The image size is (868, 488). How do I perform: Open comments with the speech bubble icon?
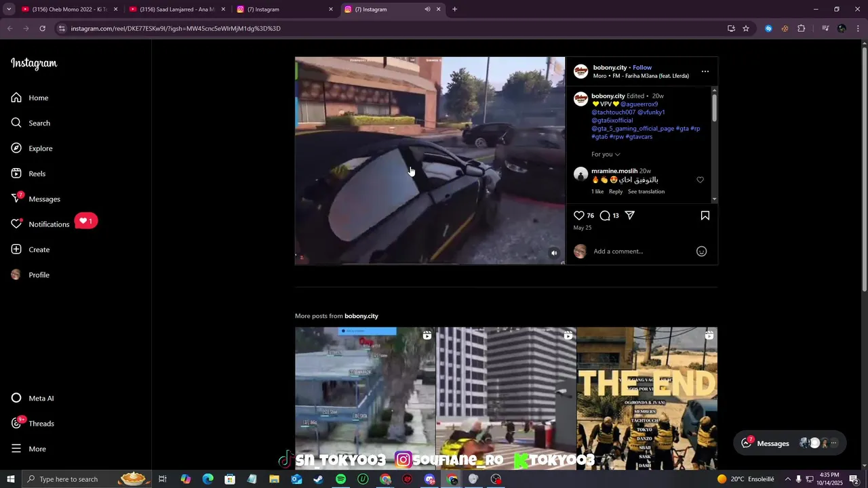(605, 216)
